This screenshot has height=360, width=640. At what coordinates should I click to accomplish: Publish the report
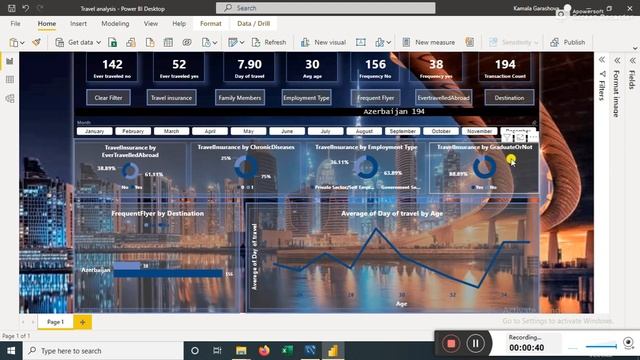[x=568, y=42]
